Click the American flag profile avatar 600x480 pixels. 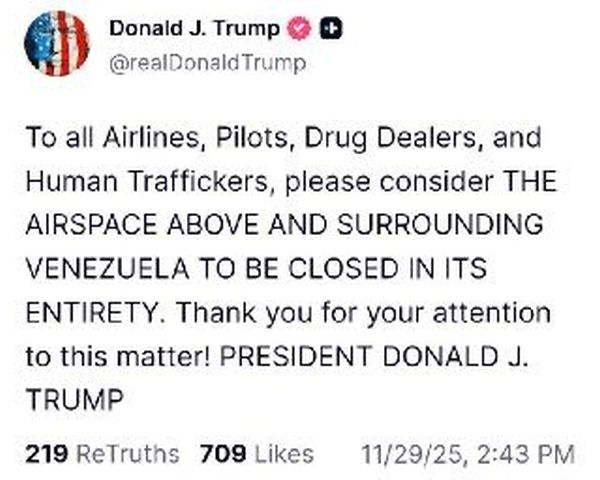(x=57, y=43)
